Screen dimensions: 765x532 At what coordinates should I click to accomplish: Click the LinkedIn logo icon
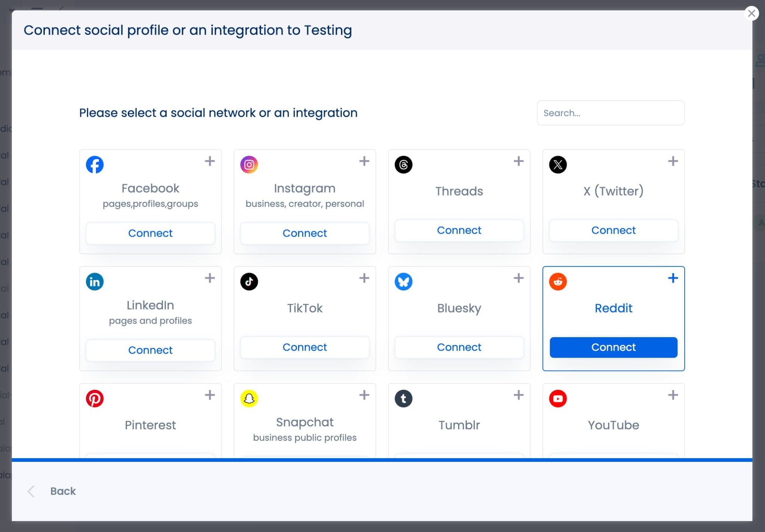(95, 281)
